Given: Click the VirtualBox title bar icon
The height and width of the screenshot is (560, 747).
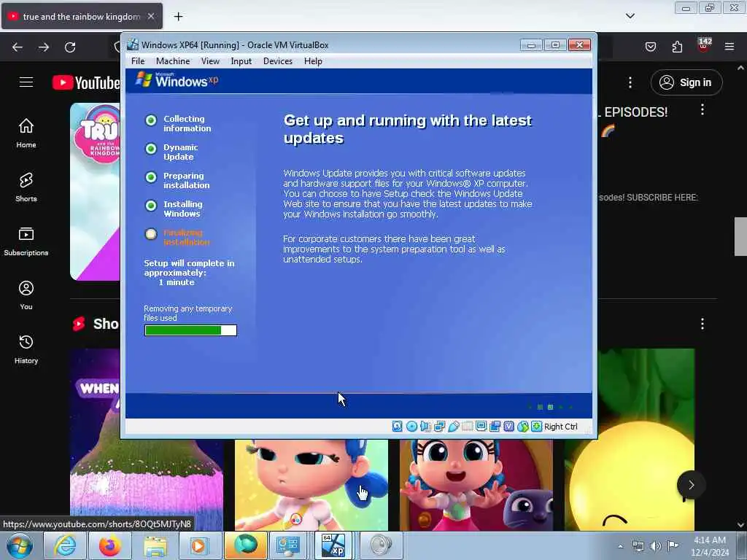Looking at the screenshot, I should click(x=133, y=44).
